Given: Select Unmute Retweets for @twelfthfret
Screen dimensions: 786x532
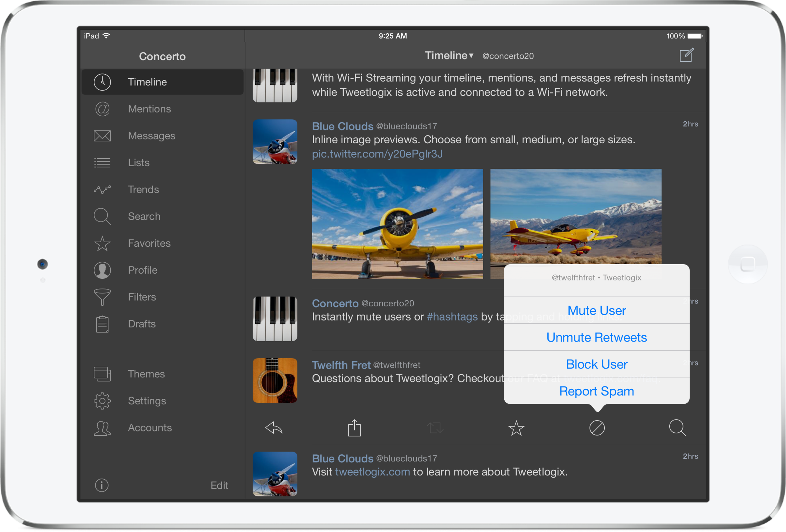Looking at the screenshot, I should coord(596,337).
